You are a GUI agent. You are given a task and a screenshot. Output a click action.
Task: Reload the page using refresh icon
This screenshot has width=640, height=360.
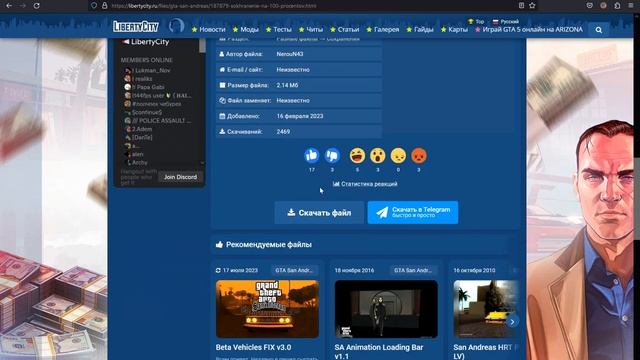tap(36, 6)
